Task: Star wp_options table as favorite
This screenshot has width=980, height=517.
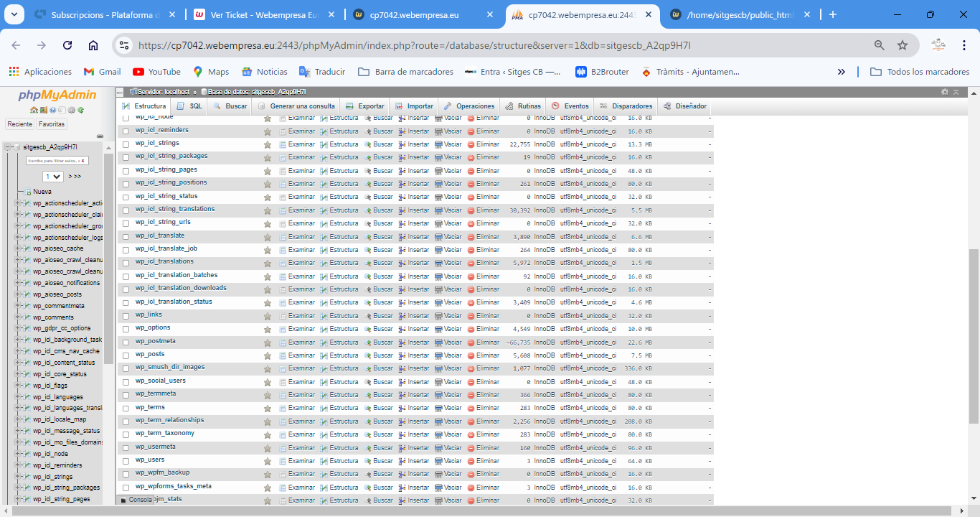Action: tap(267, 329)
